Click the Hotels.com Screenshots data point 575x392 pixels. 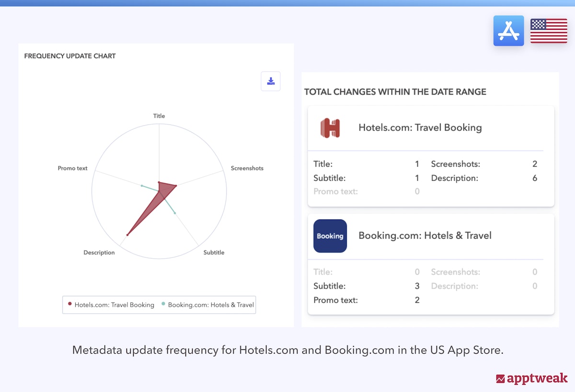[x=176, y=186]
